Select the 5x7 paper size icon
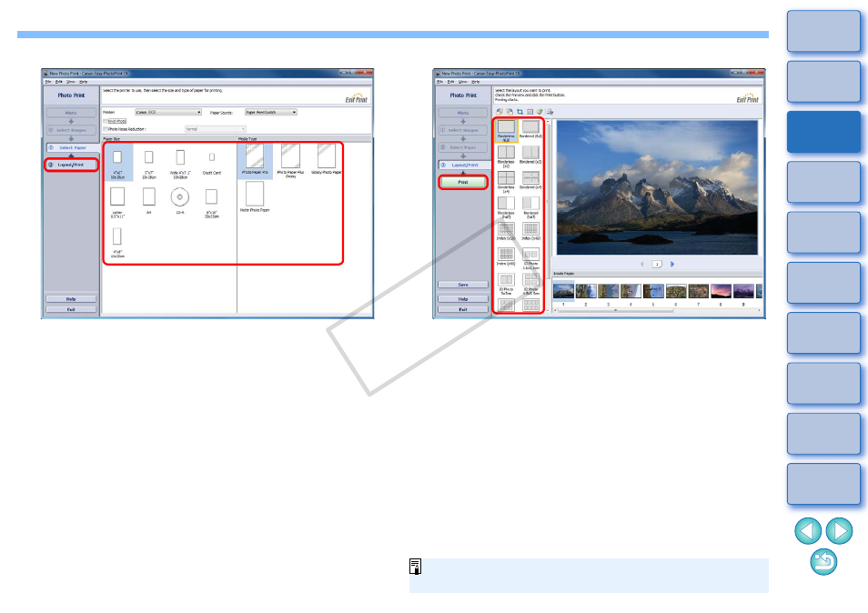868x613 pixels. (x=149, y=157)
